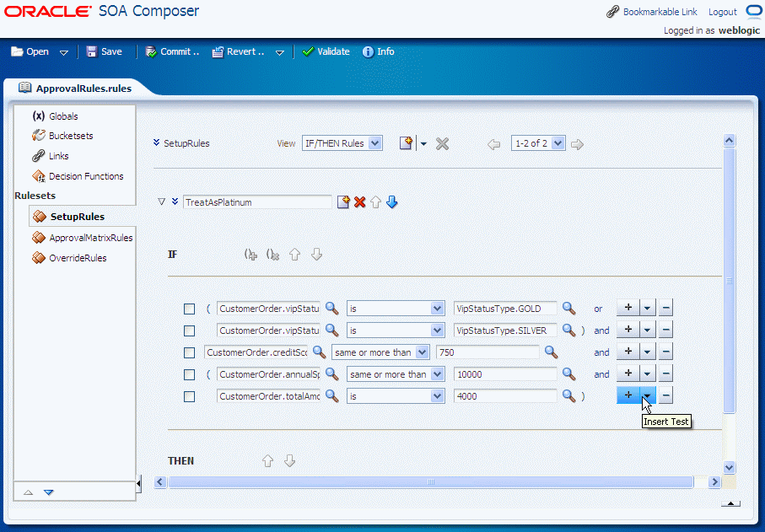This screenshot has height=532, width=765.
Task: Click the horizontal scrollbar right arrow
Action: click(x=714, y=482)
